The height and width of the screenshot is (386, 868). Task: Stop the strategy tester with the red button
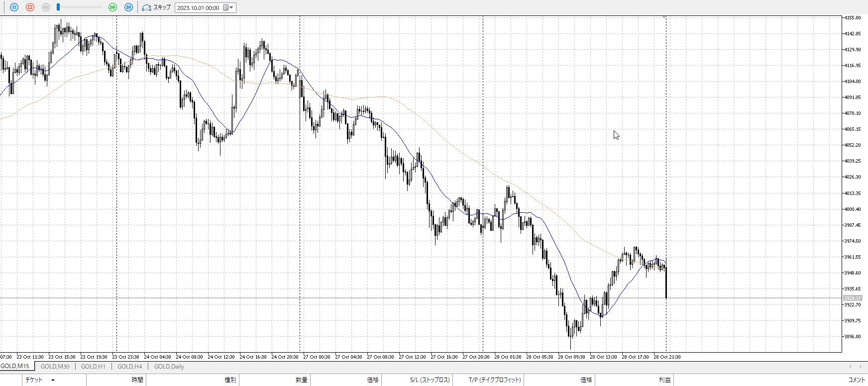(30, 7)
